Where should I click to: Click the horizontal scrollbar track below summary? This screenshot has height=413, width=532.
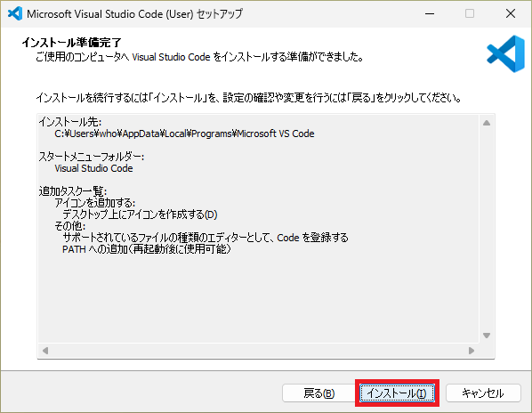258,350
